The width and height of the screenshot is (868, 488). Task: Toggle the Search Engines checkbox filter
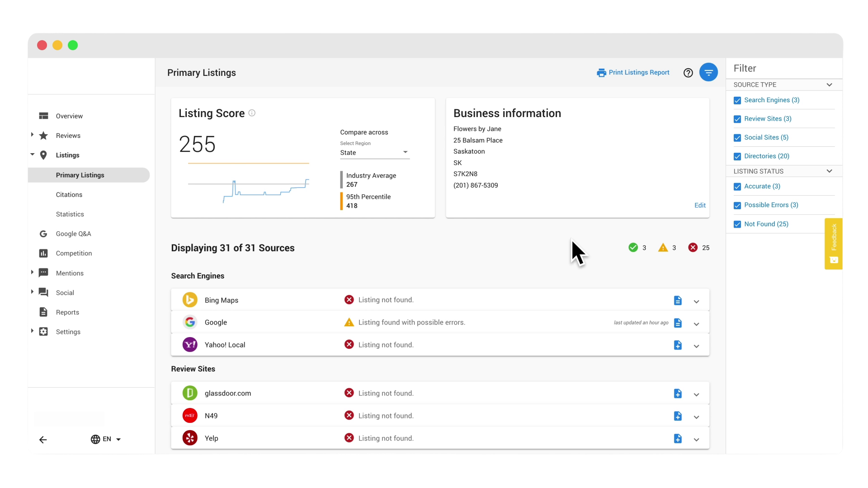tap(737, 100)
